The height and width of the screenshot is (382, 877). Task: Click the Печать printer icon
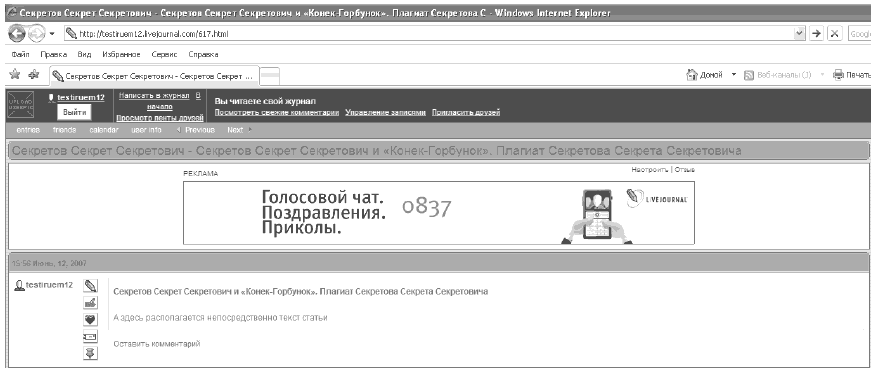pos(838,74)
